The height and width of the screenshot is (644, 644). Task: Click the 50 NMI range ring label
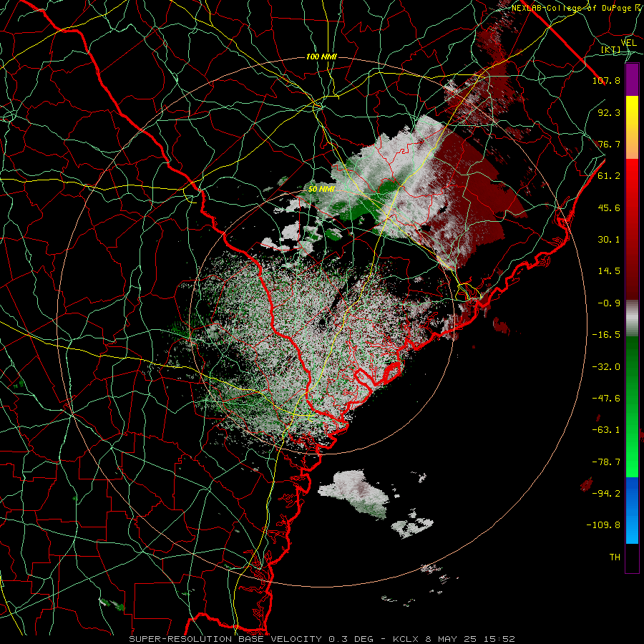[321, 190]
